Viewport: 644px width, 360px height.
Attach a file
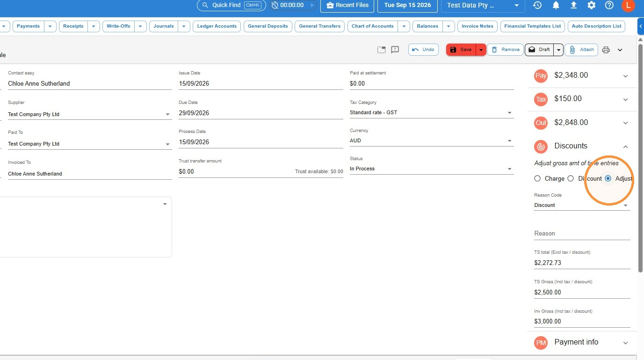(x=581, y=50)
